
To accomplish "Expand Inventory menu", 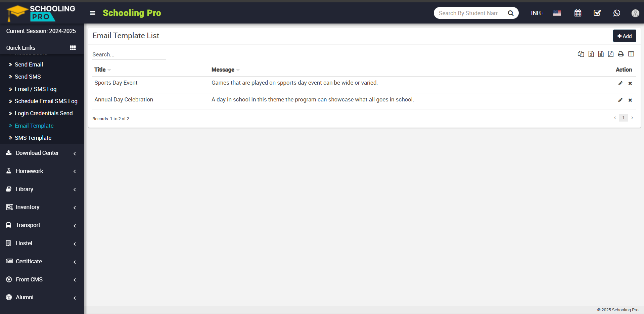I will point(42,207).
